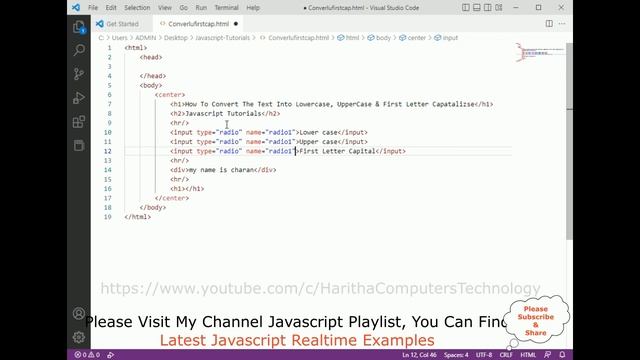Image resolution: width=640 pixels, height=360 pixels.
Task: Expand the body breadcrumb symbol
Action: point(379,38)
